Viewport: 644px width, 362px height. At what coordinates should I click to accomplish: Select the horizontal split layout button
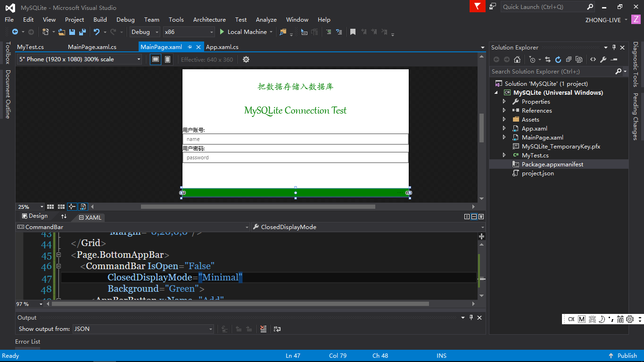[474, 217]
